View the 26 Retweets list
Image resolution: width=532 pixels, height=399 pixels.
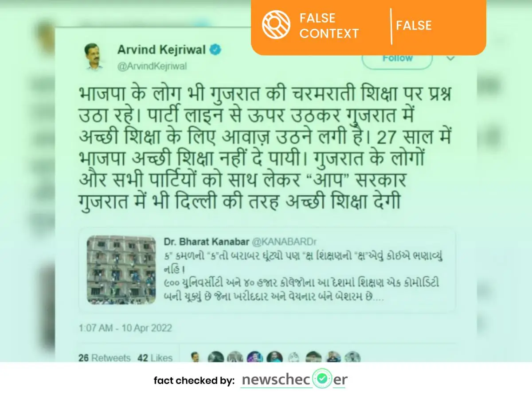[105, 358]
